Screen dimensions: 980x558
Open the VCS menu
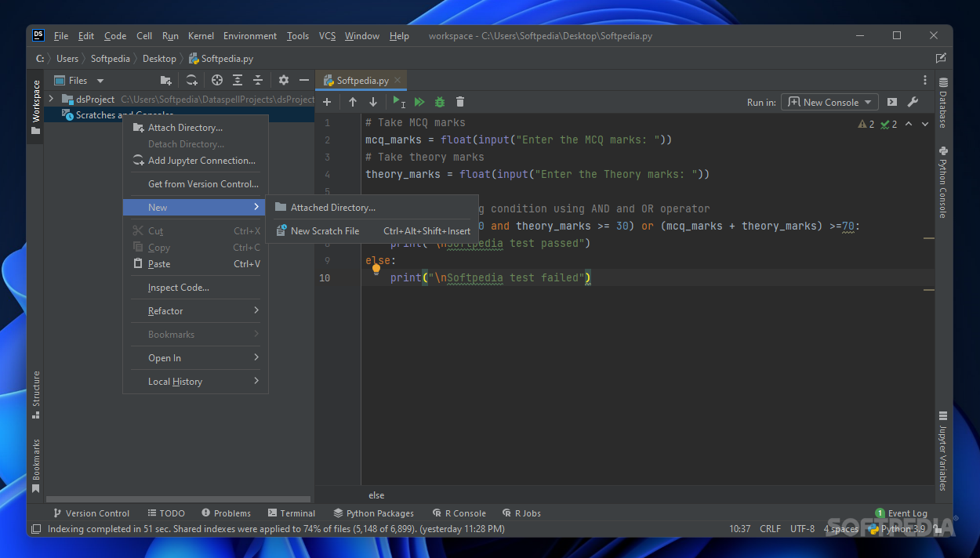click(327, 36)
